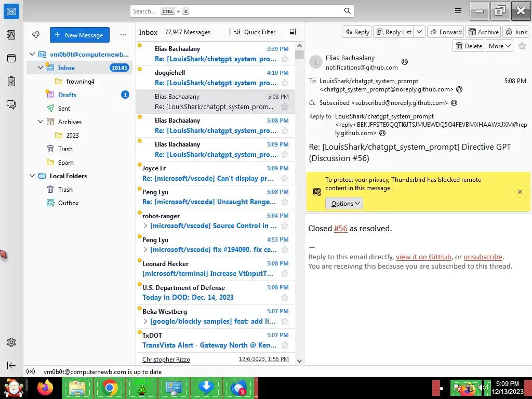Collapse the Local Folders tree
This screenshot has height=399, width=532.
32,176
